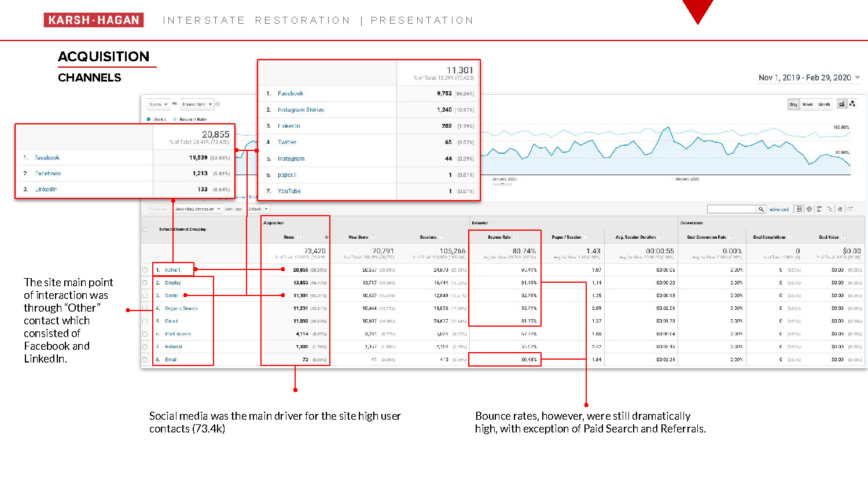
Task: Click help icon beside Bounce Rate column
Action: pos(516,237)
